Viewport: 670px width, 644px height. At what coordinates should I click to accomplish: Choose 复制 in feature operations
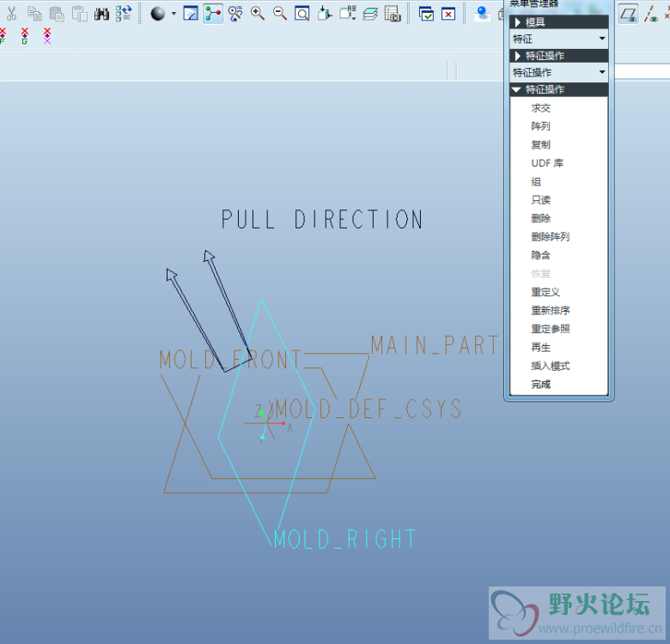click(540, 145)
